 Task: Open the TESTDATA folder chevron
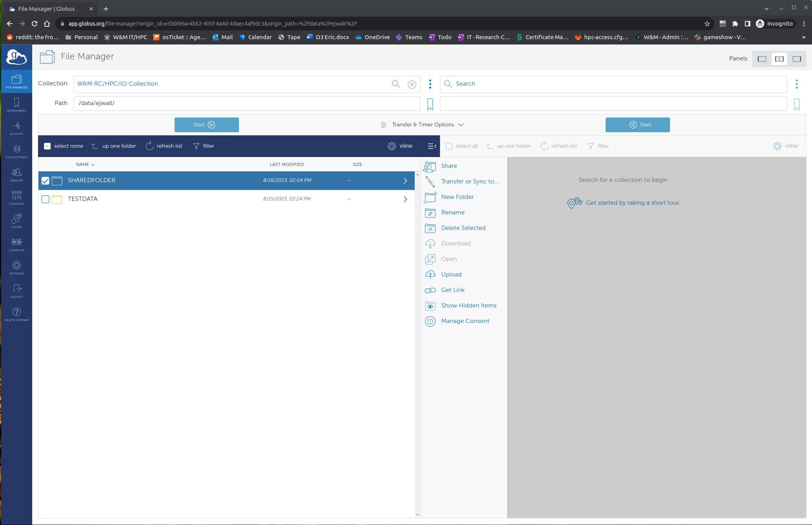405,199
